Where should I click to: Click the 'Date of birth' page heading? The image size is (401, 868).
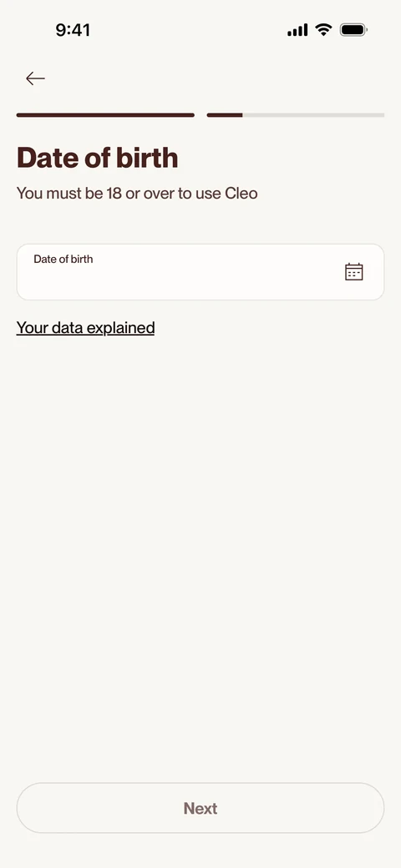(98, 158)
